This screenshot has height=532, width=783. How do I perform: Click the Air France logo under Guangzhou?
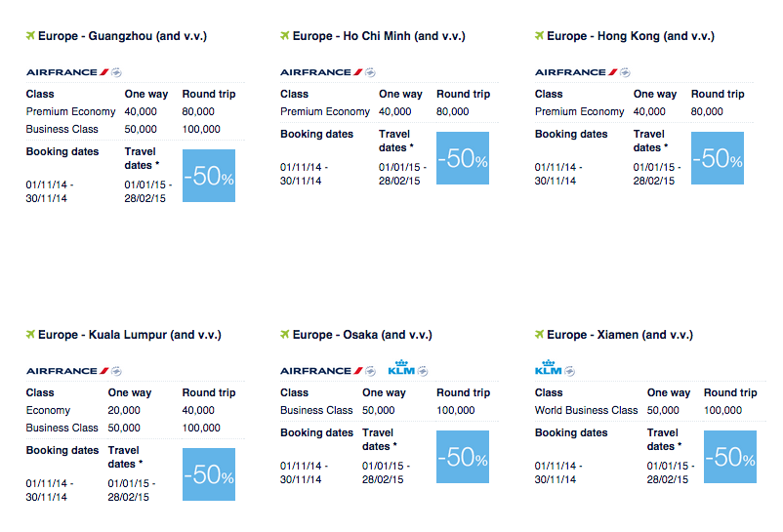(67, 72)
